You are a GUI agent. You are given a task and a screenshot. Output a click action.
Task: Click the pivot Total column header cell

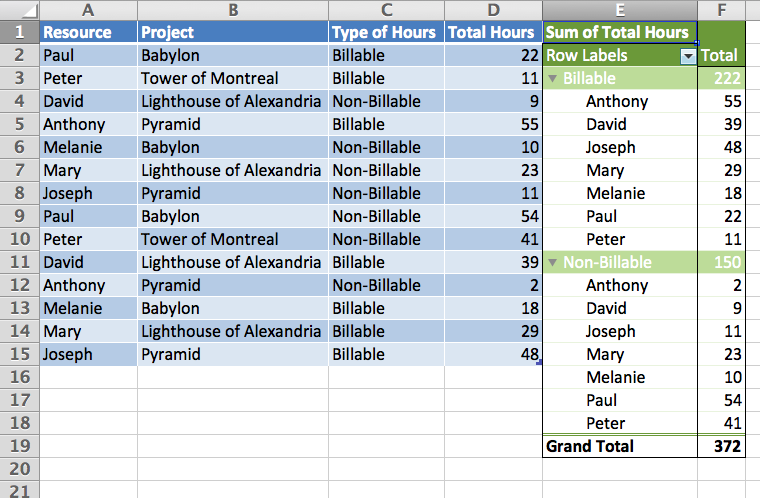(x=722, y=55)
